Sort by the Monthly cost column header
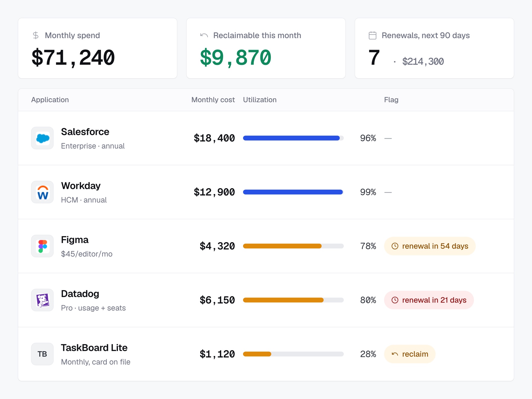Viewport: 532px width, 399px height. coord(213,100)
